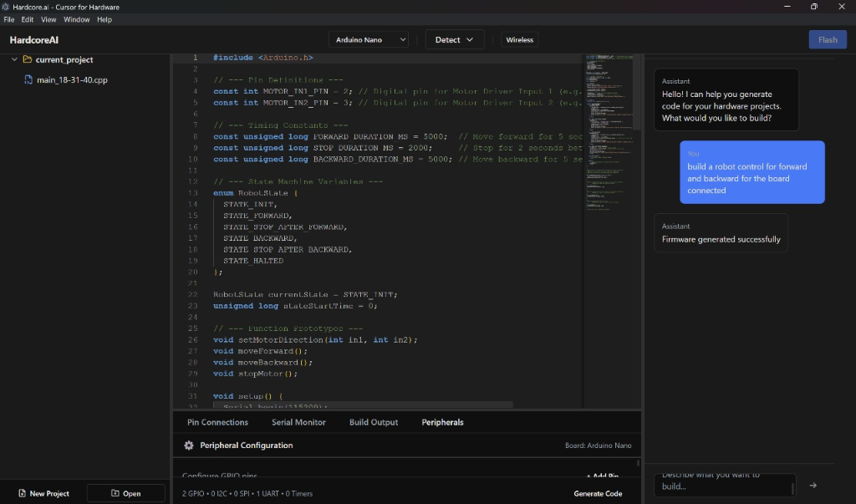856x504 pixels.
Task: Show the Pin Connections tab
Action: click(217, 422)
